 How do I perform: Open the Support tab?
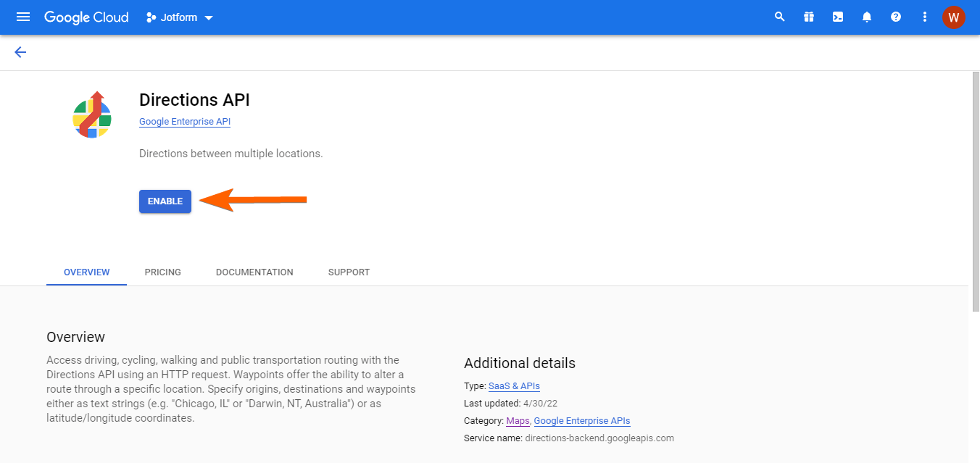point(349,272)
